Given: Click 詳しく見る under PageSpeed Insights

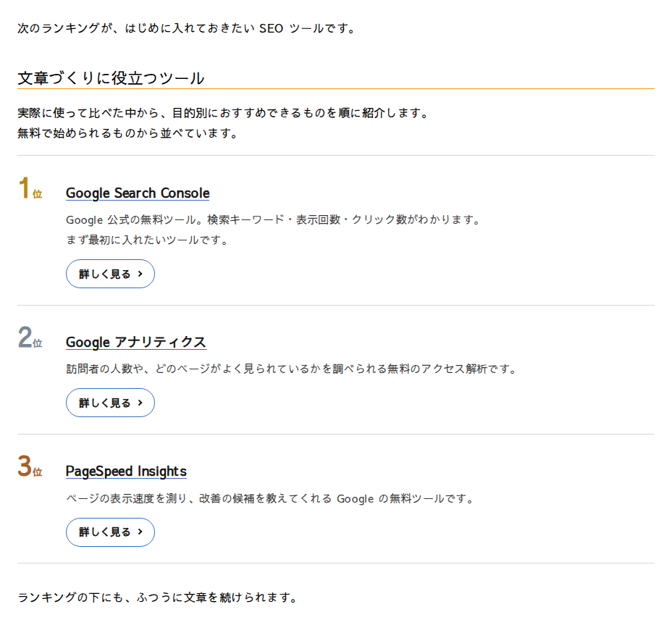Looking at the screenshot, I should coord(110,532).
